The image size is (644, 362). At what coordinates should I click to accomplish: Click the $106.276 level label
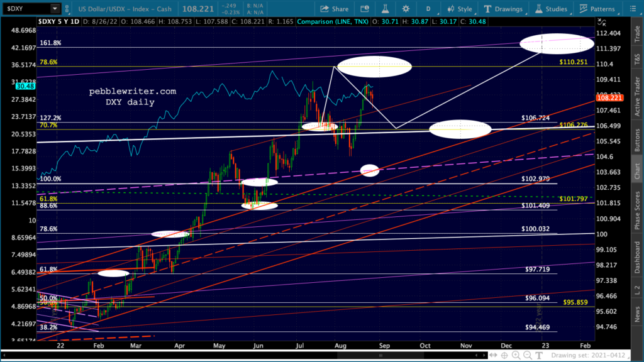pyautogui.click(x=574, y=124)
